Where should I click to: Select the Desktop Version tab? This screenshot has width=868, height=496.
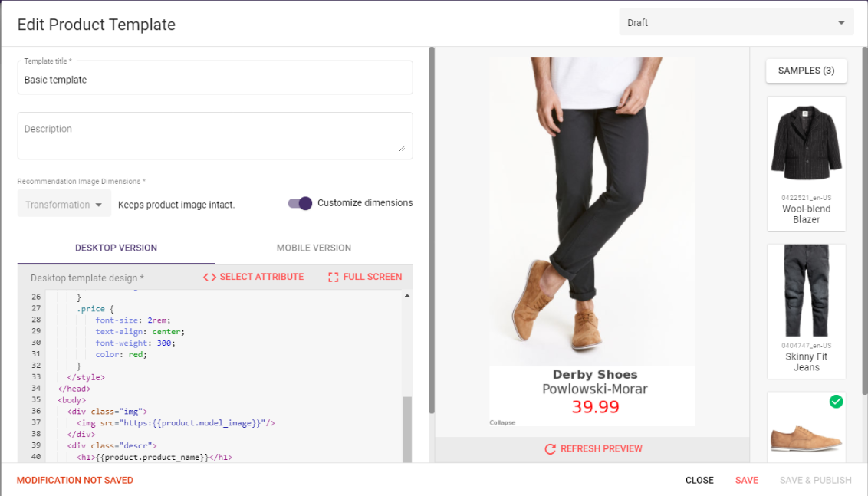116,248
